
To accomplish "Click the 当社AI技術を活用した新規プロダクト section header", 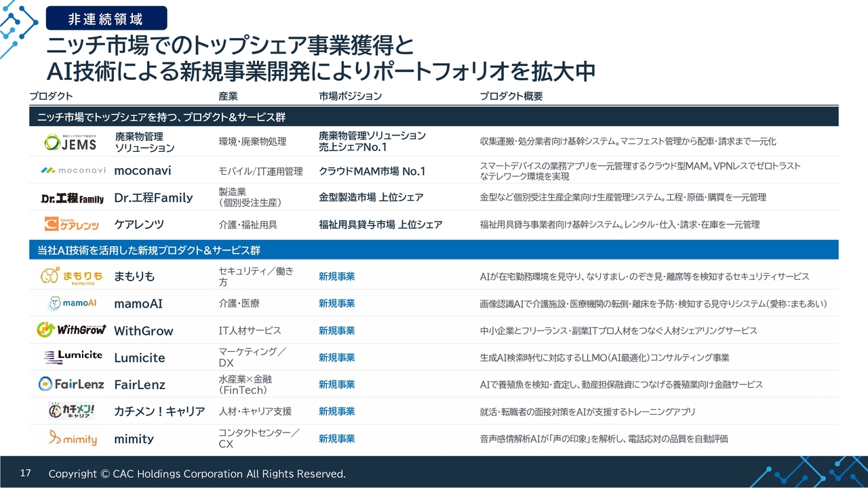I will pos(434,250).
